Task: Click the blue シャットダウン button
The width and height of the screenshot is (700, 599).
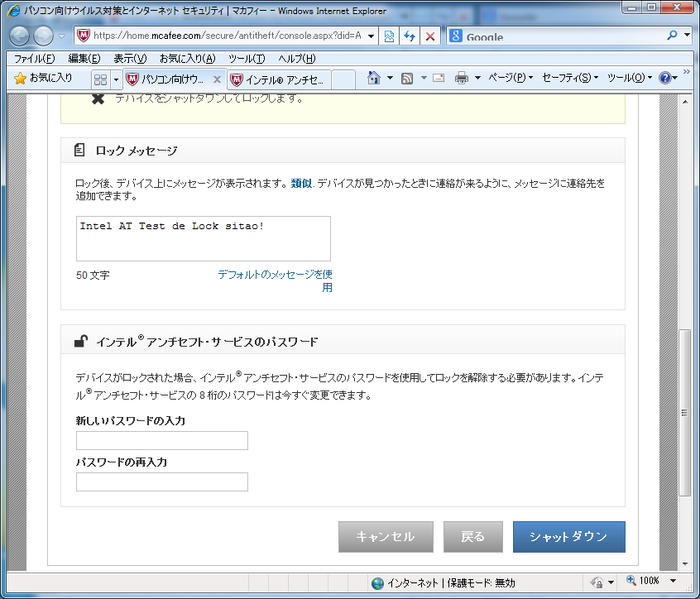Action: [x=568, y=536]
